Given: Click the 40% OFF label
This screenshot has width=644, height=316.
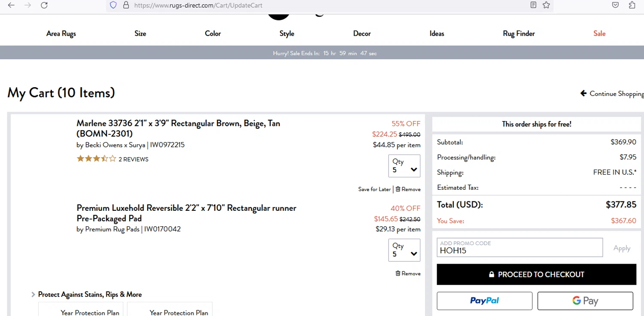Looking at the screenshot, I should point(405,208).
